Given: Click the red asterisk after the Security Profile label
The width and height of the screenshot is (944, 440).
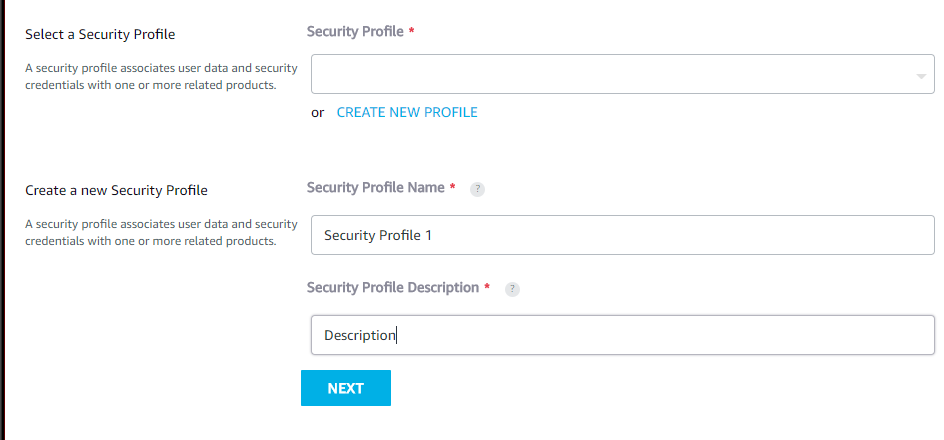Looking at the screenshot, I should [x=412, y=32].
